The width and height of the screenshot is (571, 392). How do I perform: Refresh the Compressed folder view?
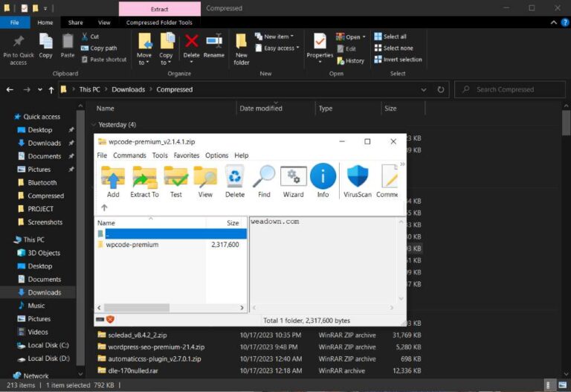tap(441, 89)
